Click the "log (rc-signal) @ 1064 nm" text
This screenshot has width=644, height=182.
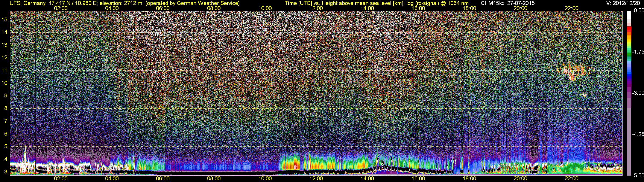click(x=437, y=3)
